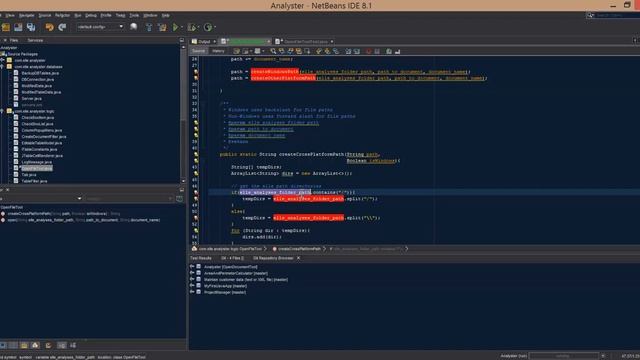Collapse the com.elle.analyster.logic package node
This screenshot has height=360, width=640.
[2, 111]
